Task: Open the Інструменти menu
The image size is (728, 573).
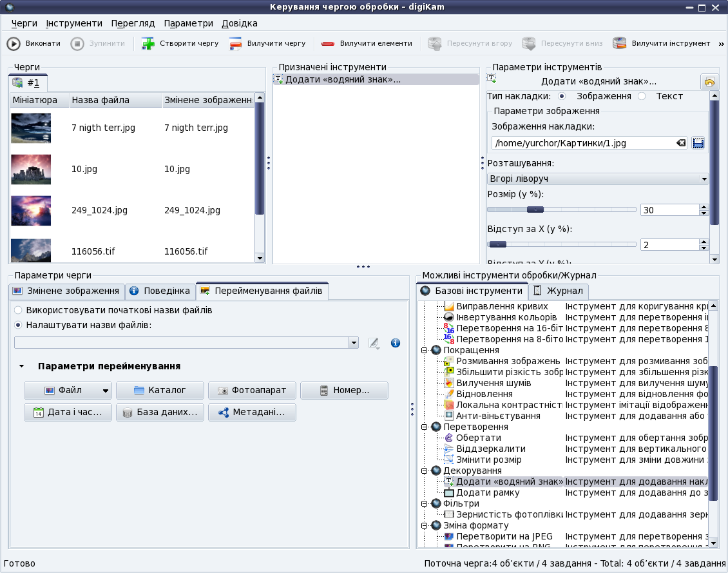Action: click(x=74, y=23)
